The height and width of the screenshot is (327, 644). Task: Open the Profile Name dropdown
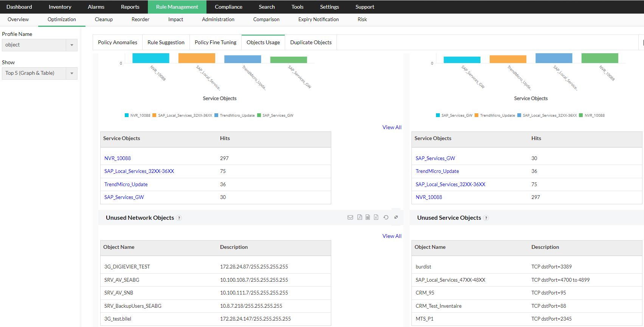39,45
